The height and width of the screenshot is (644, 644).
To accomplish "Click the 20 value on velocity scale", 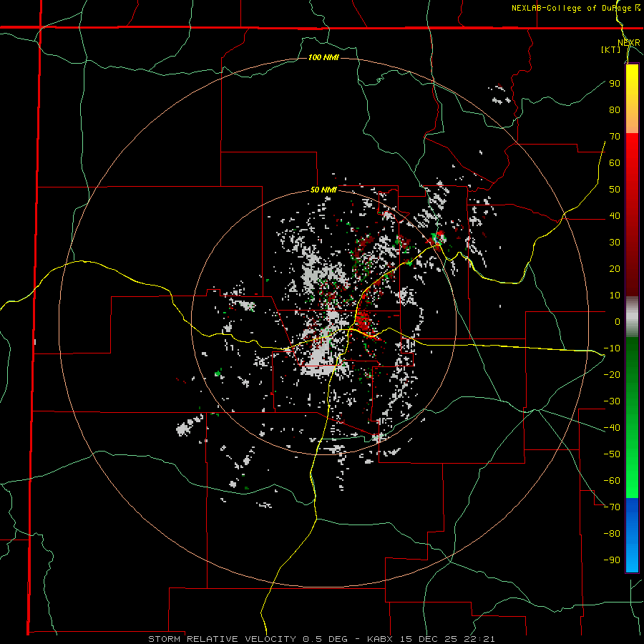I will 615,268.
